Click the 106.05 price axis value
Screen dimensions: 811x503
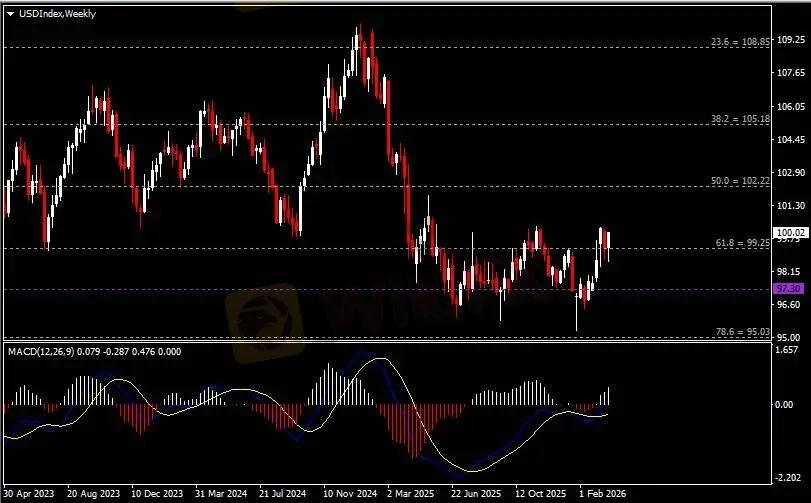791,106
